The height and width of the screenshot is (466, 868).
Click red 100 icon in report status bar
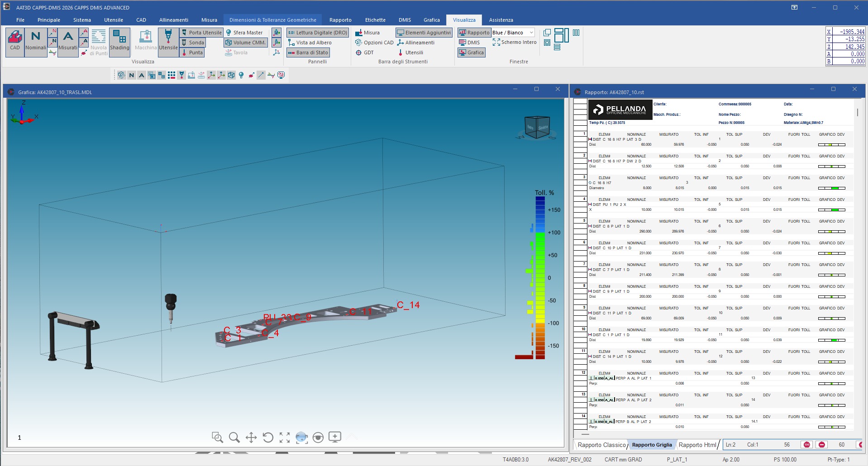[x=806, y=445]
